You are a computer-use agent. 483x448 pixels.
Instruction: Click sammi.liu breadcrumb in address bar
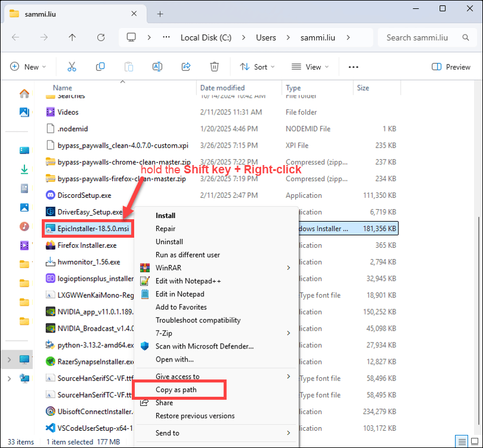[x=318, y=38]
